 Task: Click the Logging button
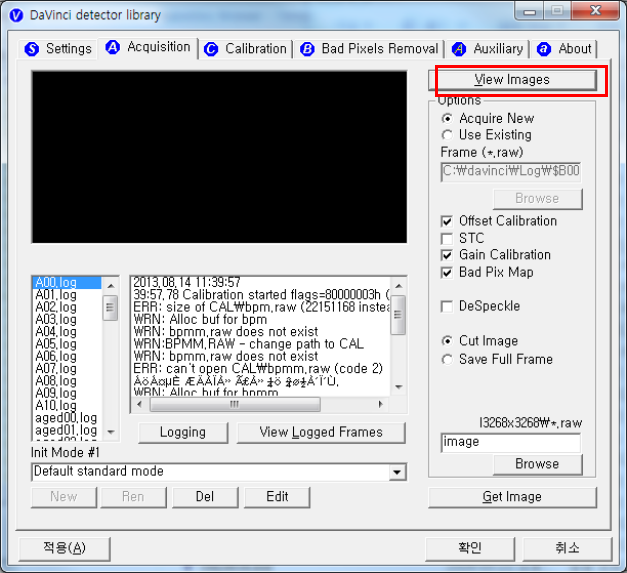(x=183, y=433)
